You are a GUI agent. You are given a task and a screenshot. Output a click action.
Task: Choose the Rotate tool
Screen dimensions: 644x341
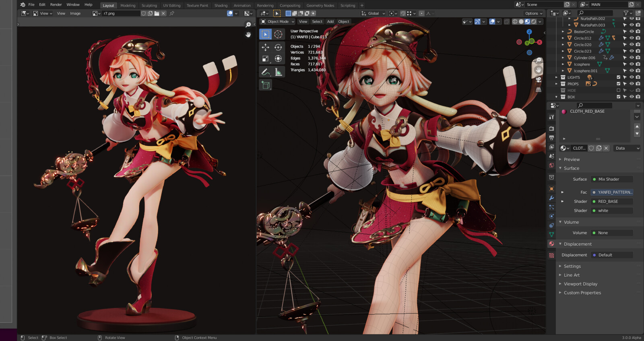tap(278, 47)
